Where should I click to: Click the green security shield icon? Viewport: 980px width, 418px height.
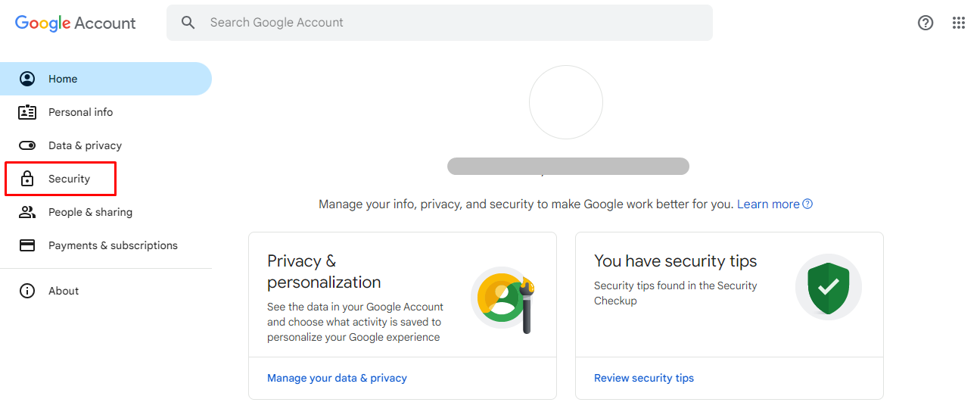click(829, 287)
